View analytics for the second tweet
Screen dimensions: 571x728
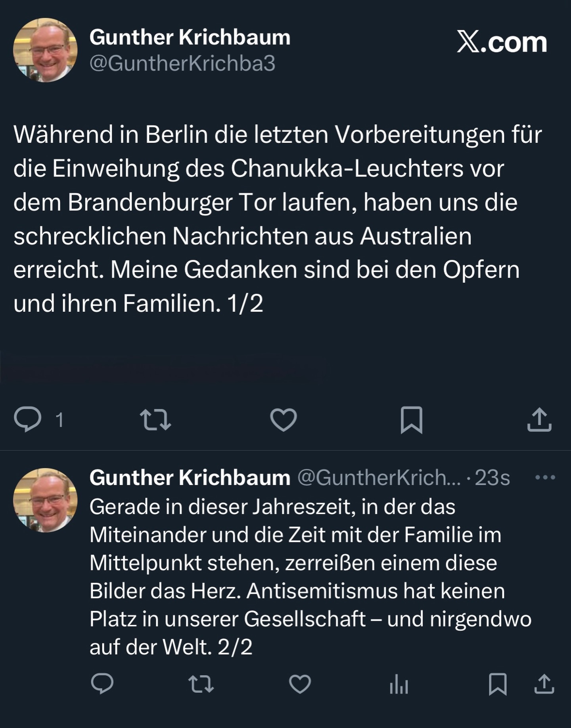[x=399, y=684]
